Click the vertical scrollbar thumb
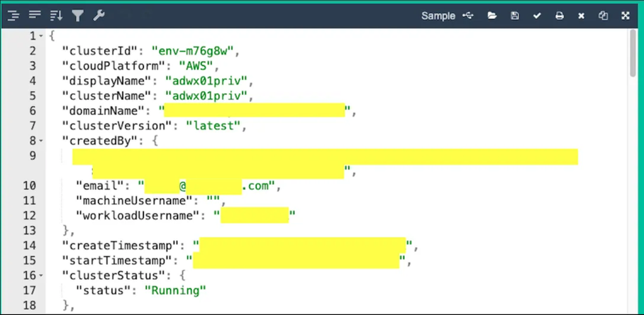 [x=633, y=53]
